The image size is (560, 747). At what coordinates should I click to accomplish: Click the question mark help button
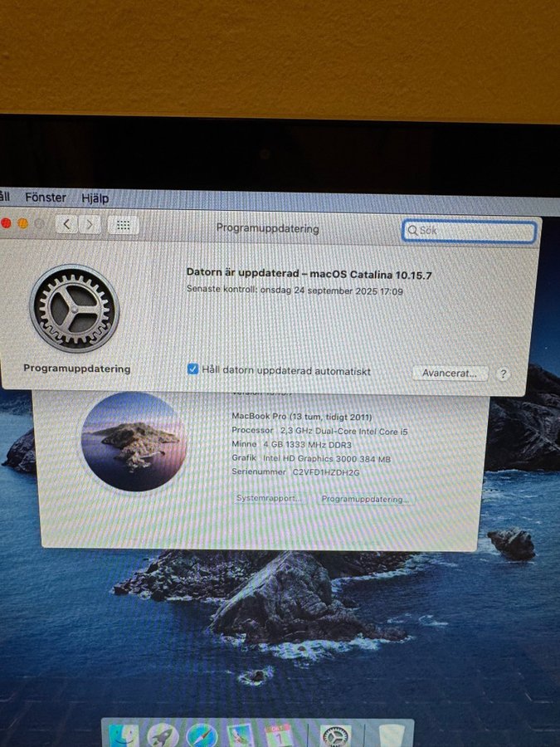pyautogui.click(x=503, y=374)
